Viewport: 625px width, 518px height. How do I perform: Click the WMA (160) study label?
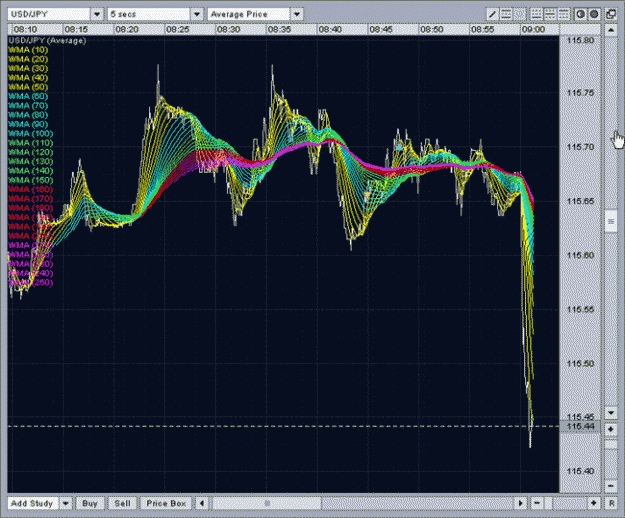30,189
